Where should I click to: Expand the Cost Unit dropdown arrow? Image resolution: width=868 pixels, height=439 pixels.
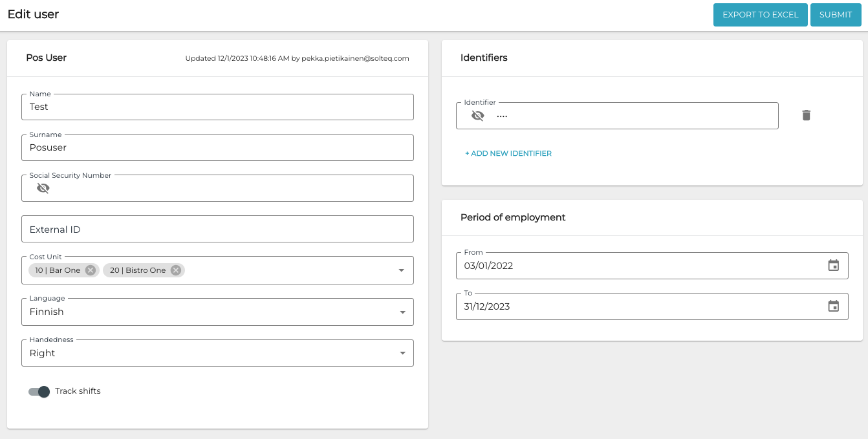tap(401, 270)
